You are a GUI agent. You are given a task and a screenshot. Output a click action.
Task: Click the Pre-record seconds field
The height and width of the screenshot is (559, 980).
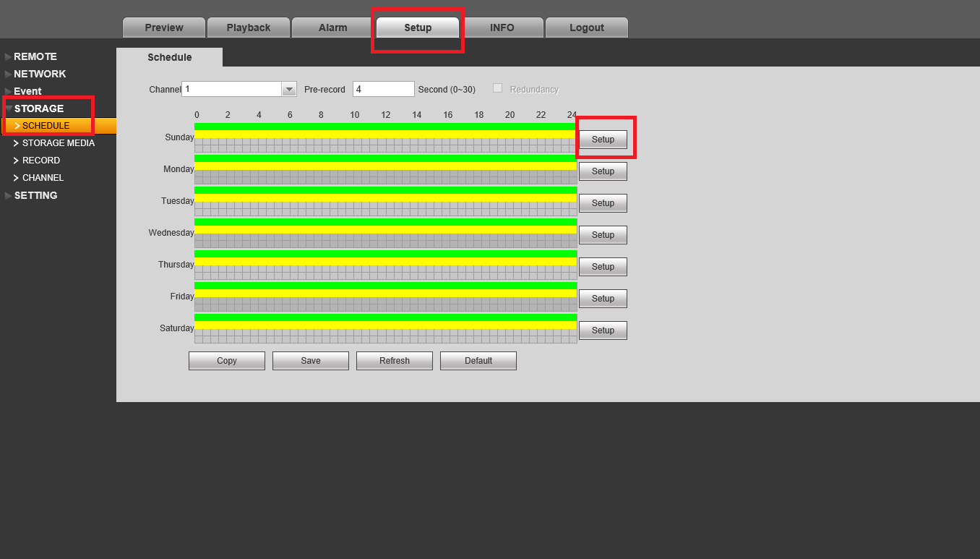click(x=384, y=89)
